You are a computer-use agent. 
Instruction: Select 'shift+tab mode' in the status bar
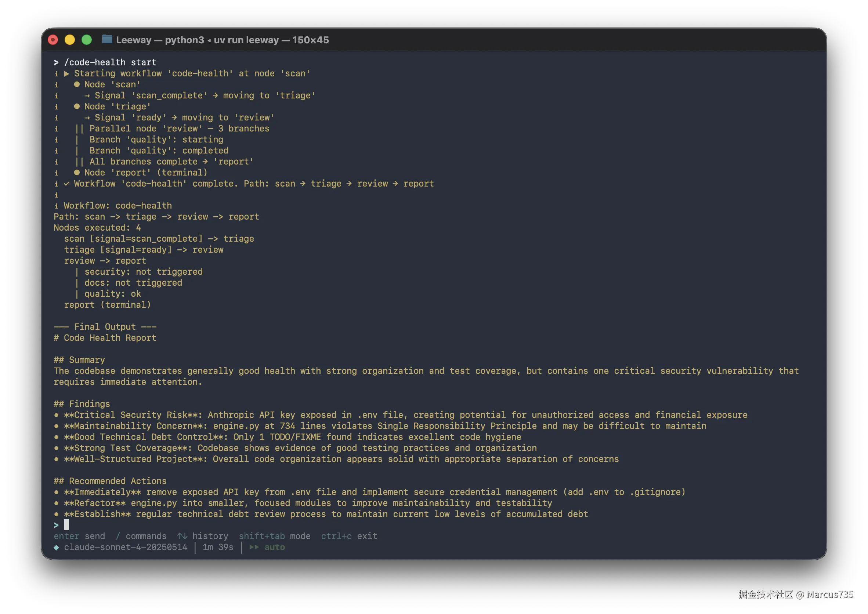(x=275, y=536)
